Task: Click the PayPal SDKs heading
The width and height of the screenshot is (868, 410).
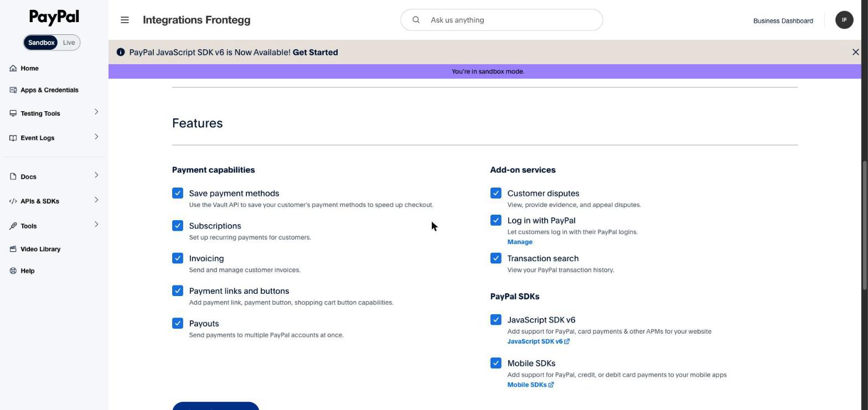Action: click(515, 297)
